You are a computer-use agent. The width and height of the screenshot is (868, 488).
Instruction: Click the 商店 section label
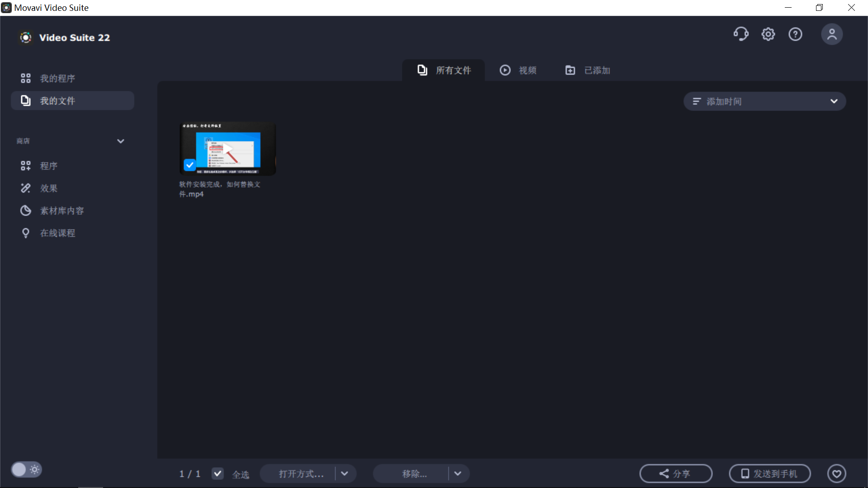[23, 141]
